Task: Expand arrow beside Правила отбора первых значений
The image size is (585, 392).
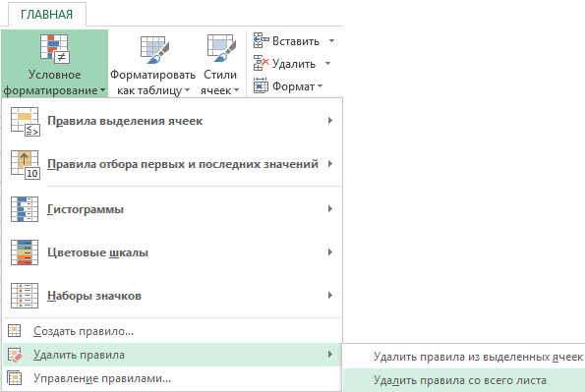Action: click(330, 164)
